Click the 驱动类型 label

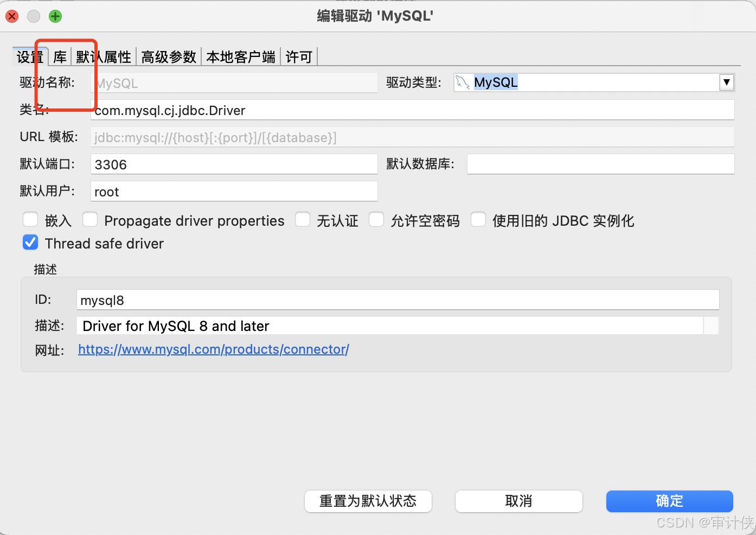pos(413,82)
